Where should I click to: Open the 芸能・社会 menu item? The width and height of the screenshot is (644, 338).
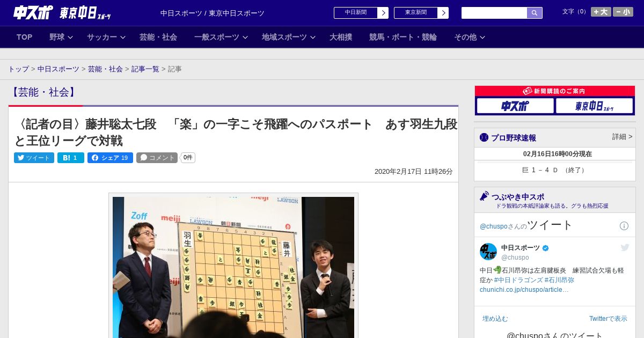pos(158,37)
